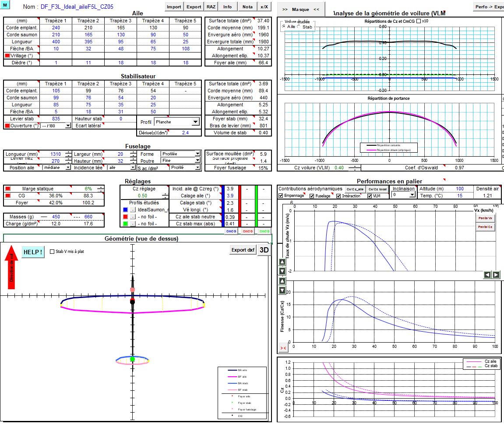Open Poutre dropdown showing Fine

[197, 161]
